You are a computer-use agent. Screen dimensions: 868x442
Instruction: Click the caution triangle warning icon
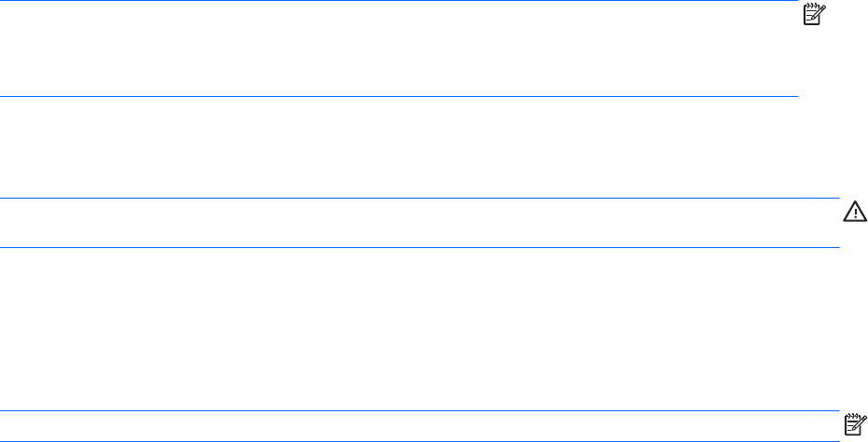pyautogui.click(x=856, y=212)
